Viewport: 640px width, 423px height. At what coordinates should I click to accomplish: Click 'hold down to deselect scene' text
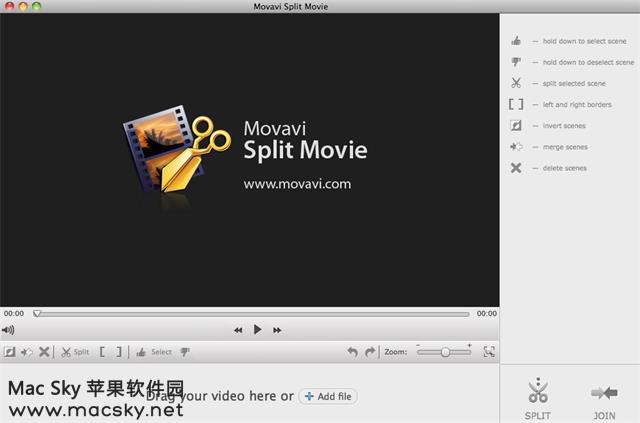[588, 62]
